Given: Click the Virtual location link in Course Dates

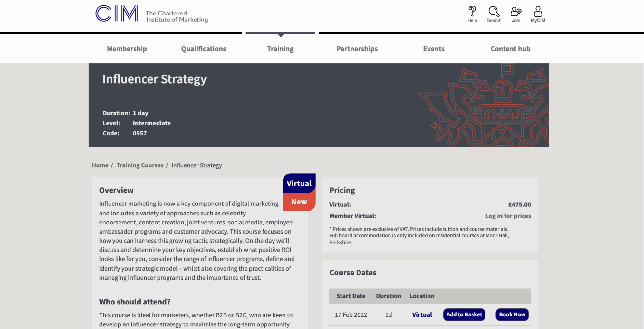Looking at the screenshot, I should (x=422, y=314).
